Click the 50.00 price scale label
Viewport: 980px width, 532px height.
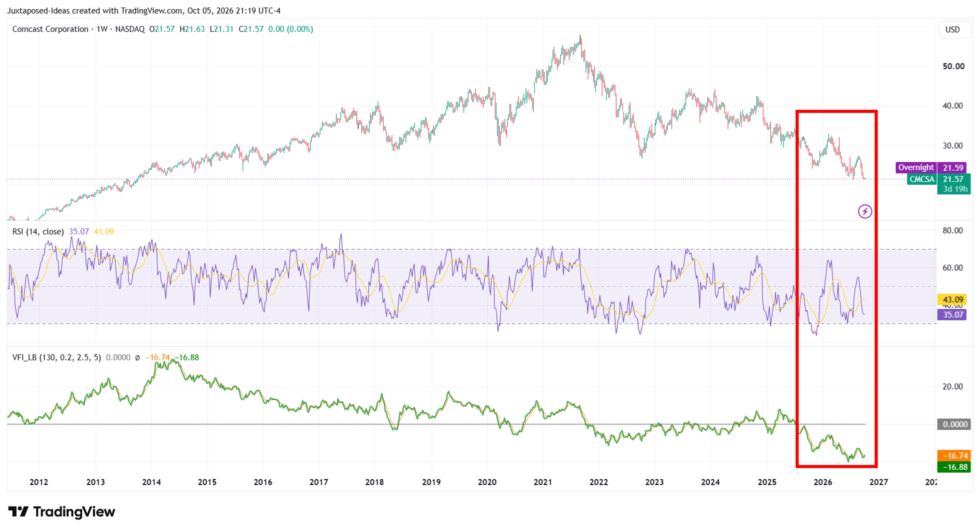coord(953,66)
